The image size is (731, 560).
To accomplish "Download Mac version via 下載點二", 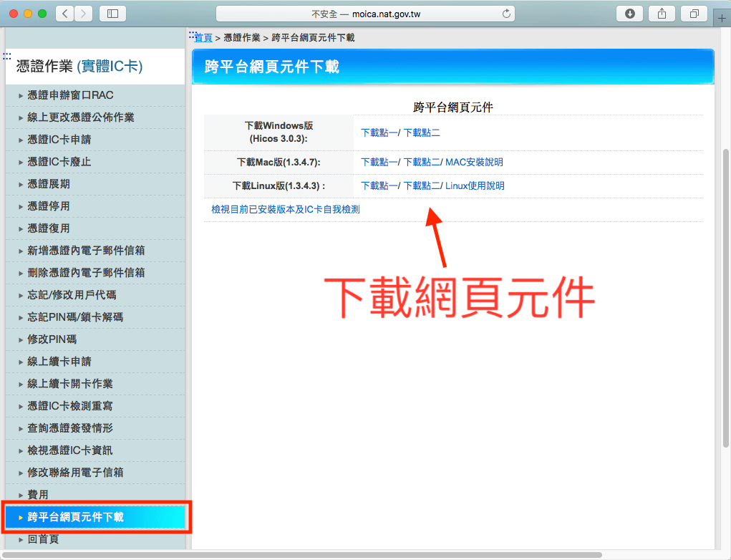I will coord(422,163).
